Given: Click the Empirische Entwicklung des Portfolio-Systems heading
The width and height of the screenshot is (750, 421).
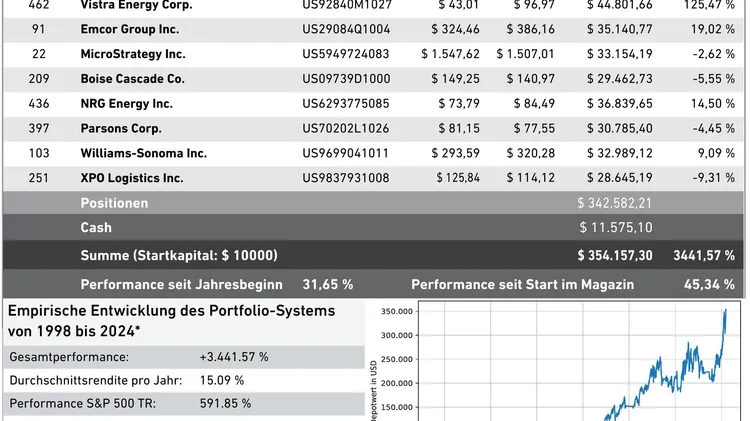Looking at the screenshot, I should pyautogui.click(x=171, y=321).
